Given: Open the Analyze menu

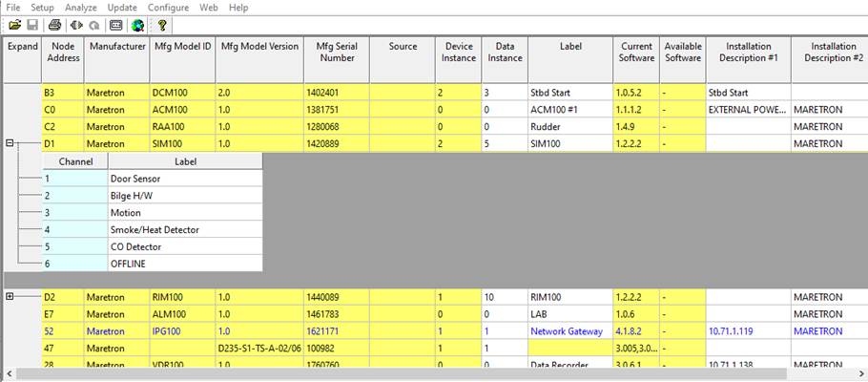Looking at the screenshot, I should coord(81,7).
